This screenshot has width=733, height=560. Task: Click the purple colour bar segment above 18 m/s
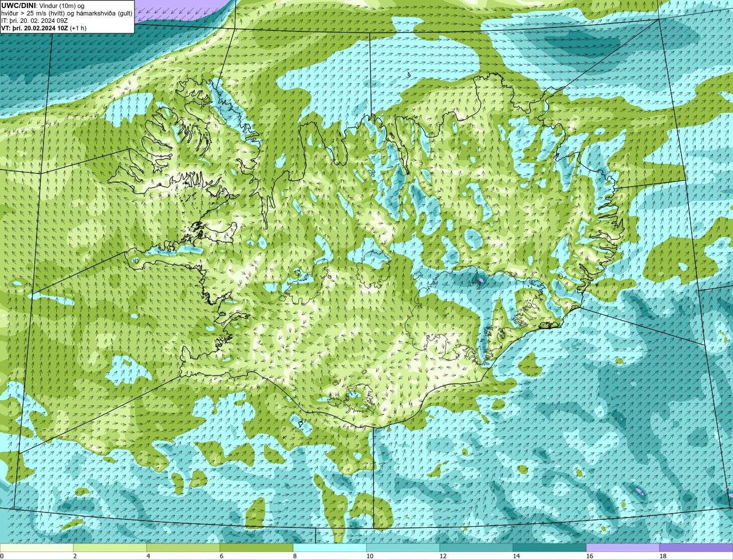(696, 547)
